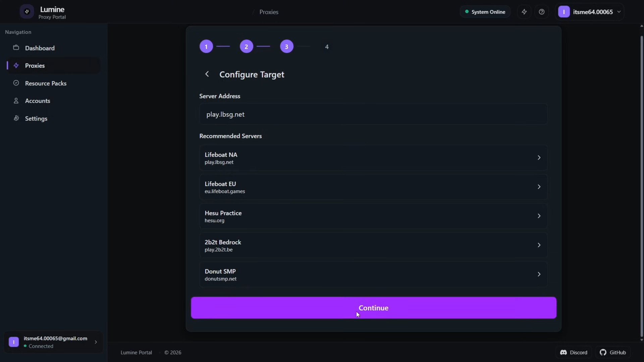Go back to wizard step 2
644x362 pixels.
tap(246, 47)
